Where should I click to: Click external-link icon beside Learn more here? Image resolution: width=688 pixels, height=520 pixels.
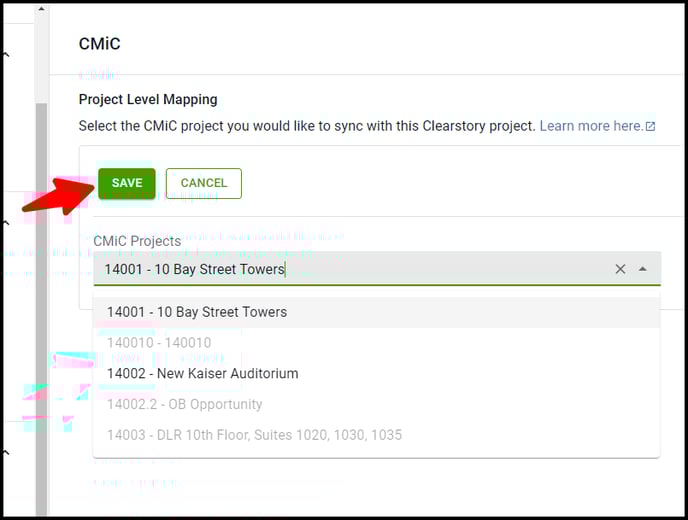(x=651, y=127)
